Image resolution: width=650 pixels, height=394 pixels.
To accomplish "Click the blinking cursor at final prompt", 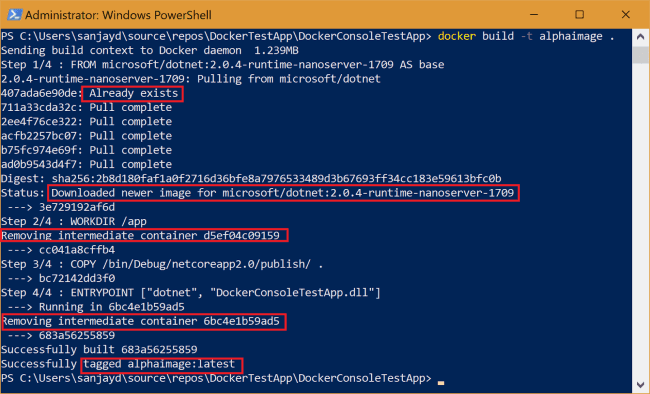I will (x=441, y=382).
